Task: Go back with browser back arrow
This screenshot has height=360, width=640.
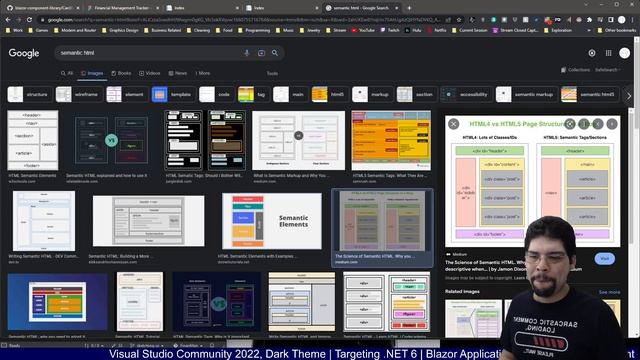Action: [8, 20]
